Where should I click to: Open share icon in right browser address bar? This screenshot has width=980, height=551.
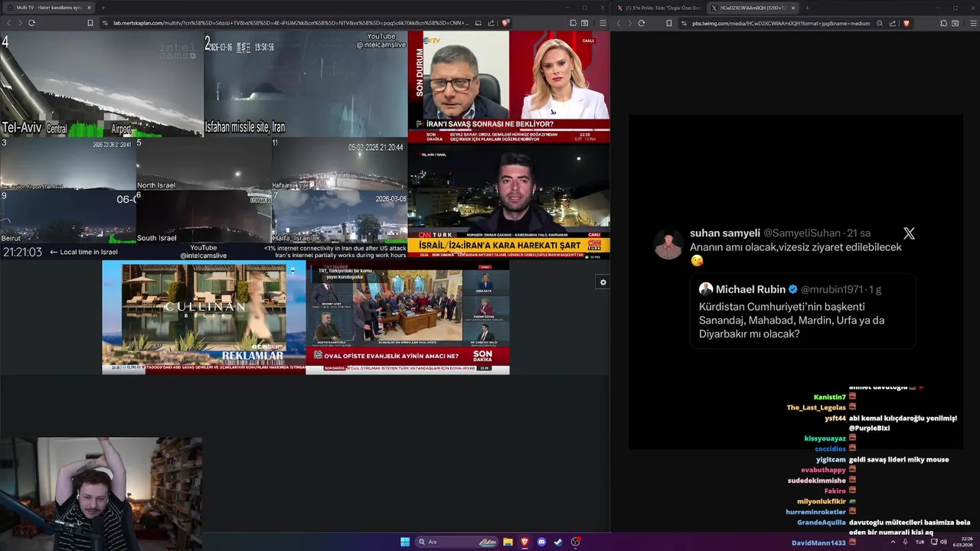tap(893, 23)
